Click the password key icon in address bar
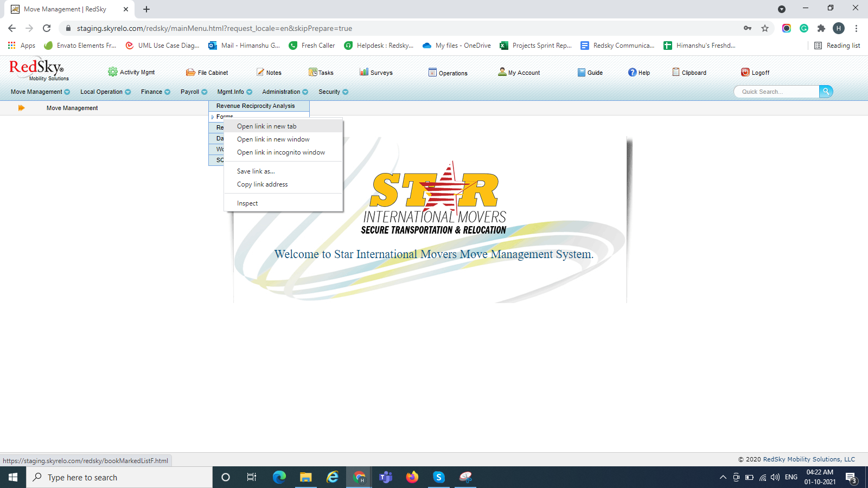The width and height of the screenshot is (868, 488). pyautogui.click(x=748, y=28)
